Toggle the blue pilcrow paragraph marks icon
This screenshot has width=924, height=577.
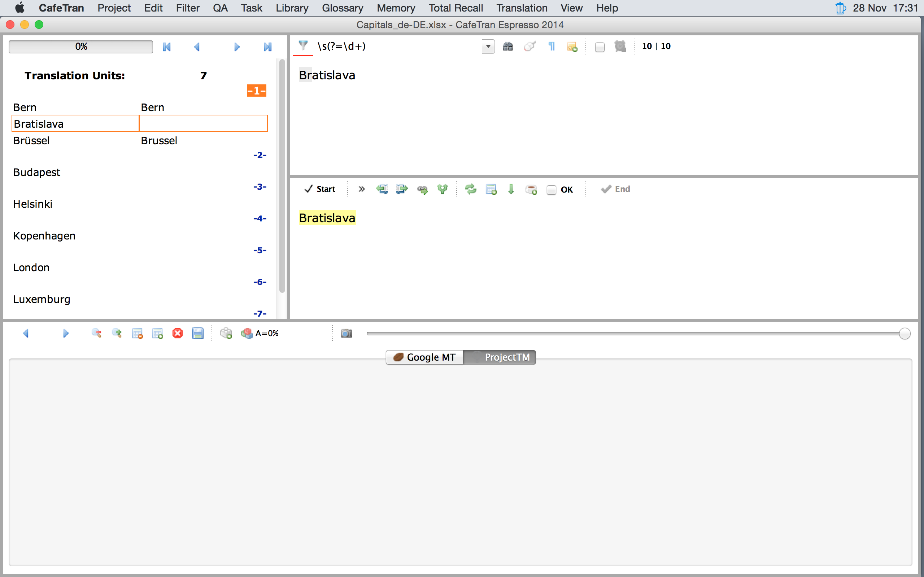552,47
